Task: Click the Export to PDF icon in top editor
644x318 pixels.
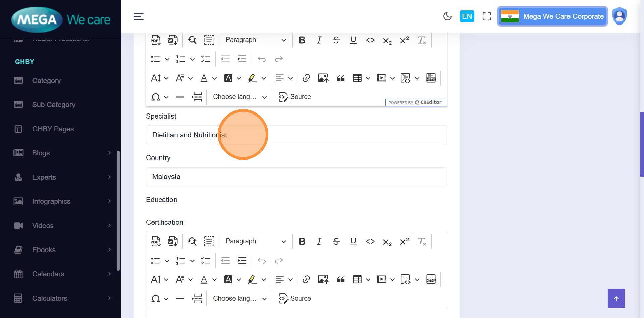Action: coord(155,40)
